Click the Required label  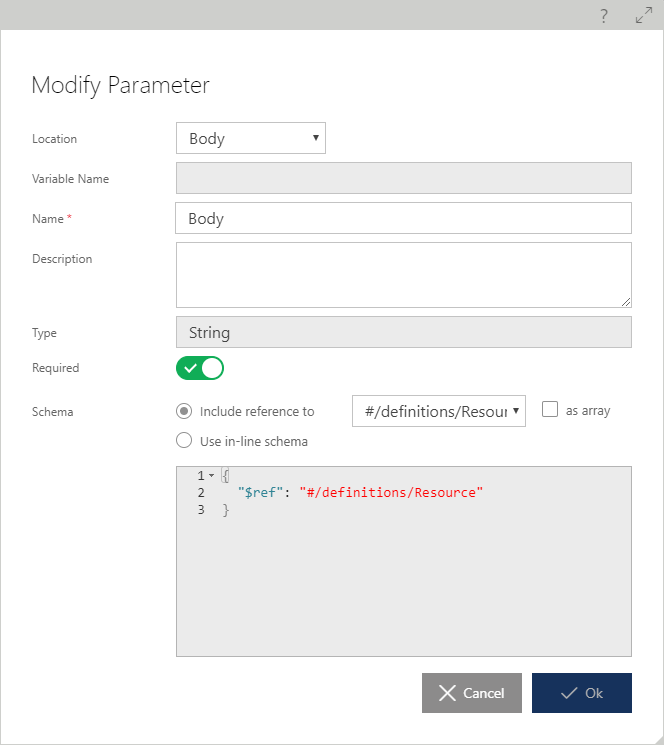[x=56, y=368]
